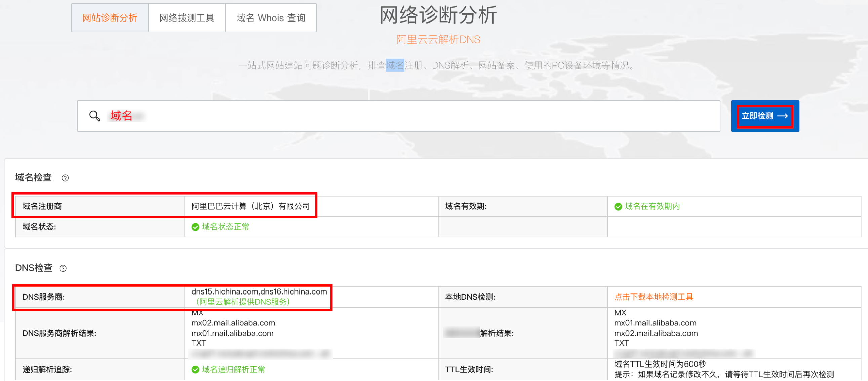Select mx02.mail.alibaba.com in right-hand 解析结果 cell
Image resolution: width=868 pixels, height=381 pixels.
pyautogui.click(x=656, y=333)
